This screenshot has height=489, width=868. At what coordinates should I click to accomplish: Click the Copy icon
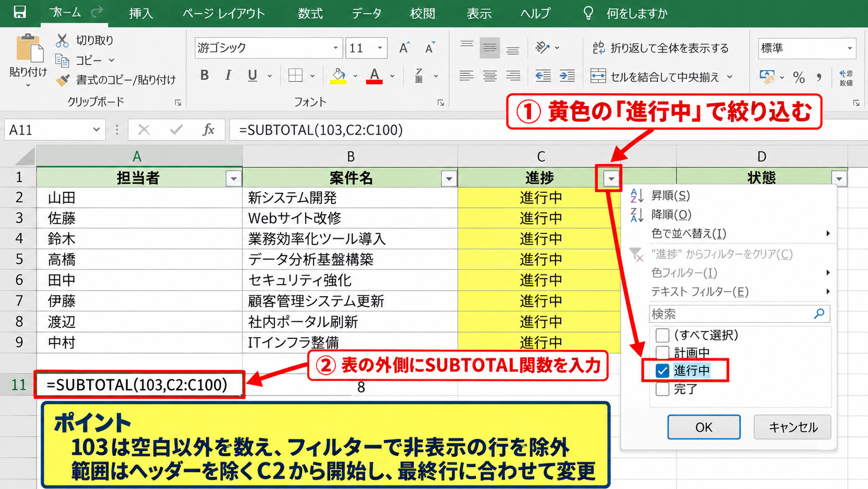pos(62,61)
